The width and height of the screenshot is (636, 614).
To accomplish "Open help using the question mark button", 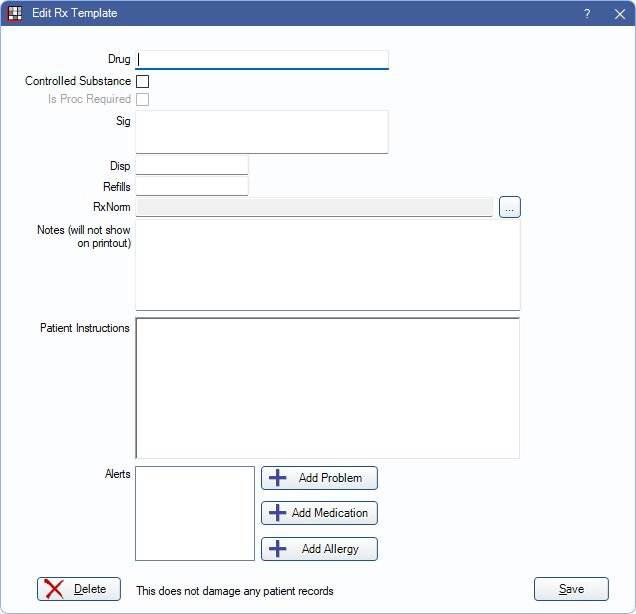I will tap(586, 14).
